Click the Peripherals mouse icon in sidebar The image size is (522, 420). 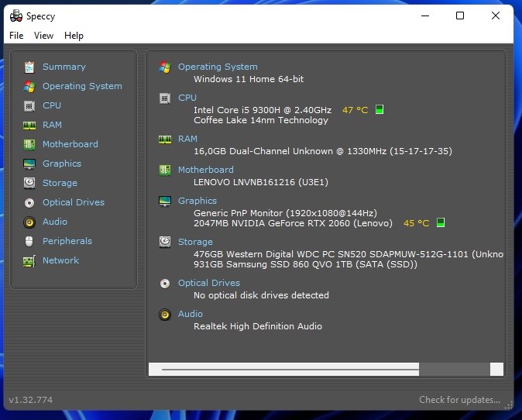29,242
